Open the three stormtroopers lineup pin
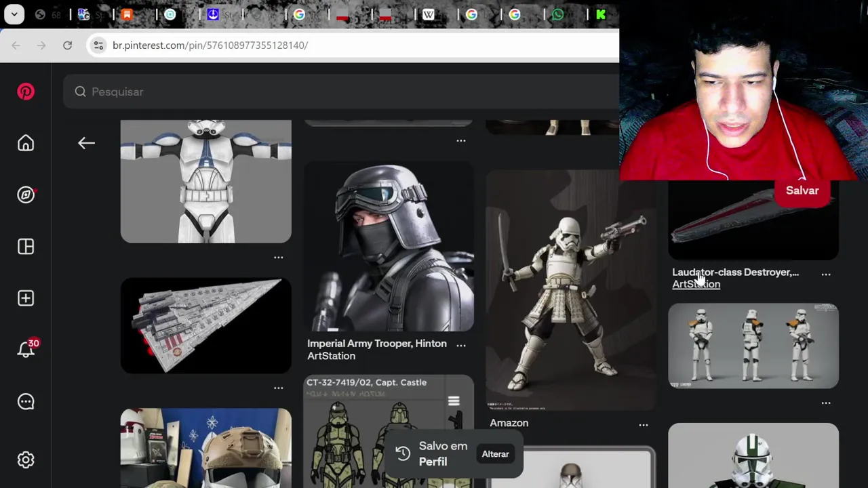Viewport: 868px width, 488px height. [x=753, y=346]
